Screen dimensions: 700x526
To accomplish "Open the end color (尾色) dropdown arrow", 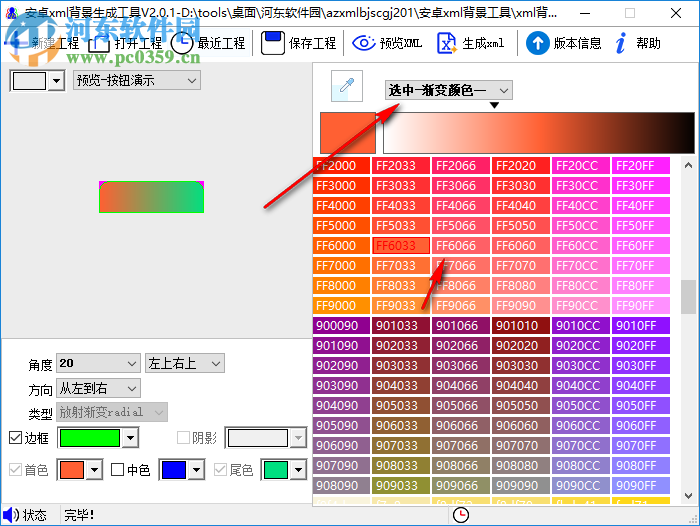I will pos(298,470).
